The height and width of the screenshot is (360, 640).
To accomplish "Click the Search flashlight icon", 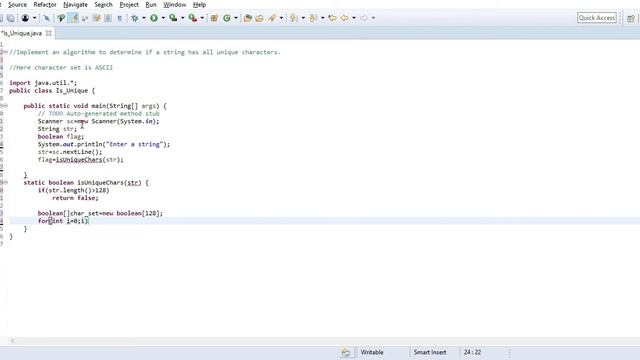I will [x=271, y=18].
